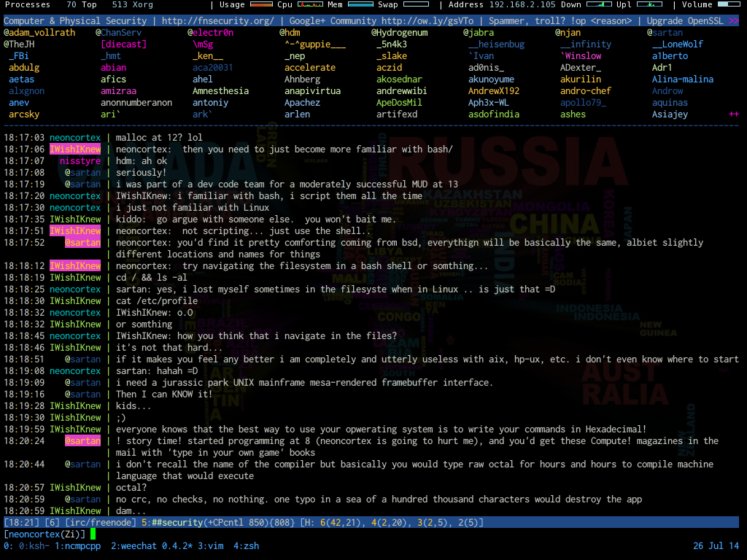Select nick [diecast] in nicklist

click(123, 44)
